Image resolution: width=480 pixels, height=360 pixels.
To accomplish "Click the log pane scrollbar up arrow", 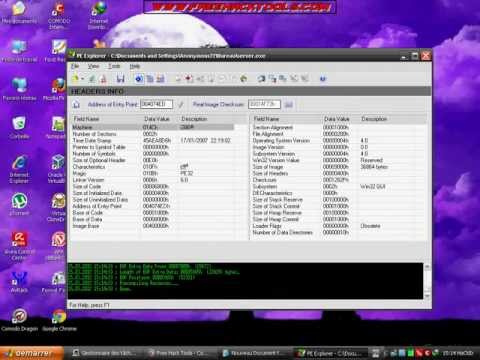I will coord(427,267).
